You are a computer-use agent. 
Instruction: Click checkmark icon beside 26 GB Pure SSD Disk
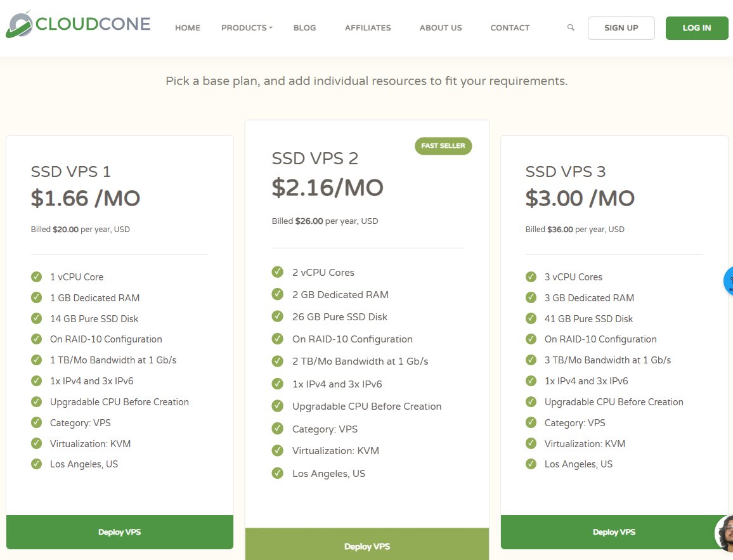(x=278, y=316)
